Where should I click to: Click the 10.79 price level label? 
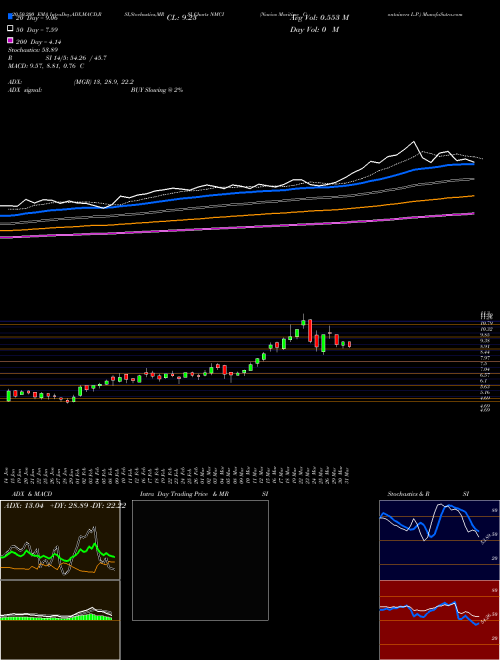(486, 323)
